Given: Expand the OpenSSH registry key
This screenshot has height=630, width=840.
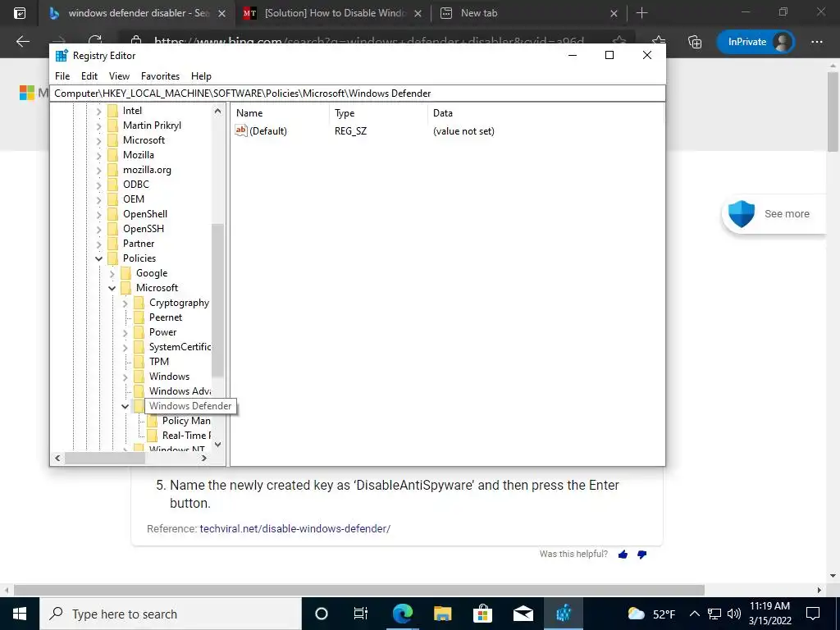Looking at the screenshot, I should [98, 230].
